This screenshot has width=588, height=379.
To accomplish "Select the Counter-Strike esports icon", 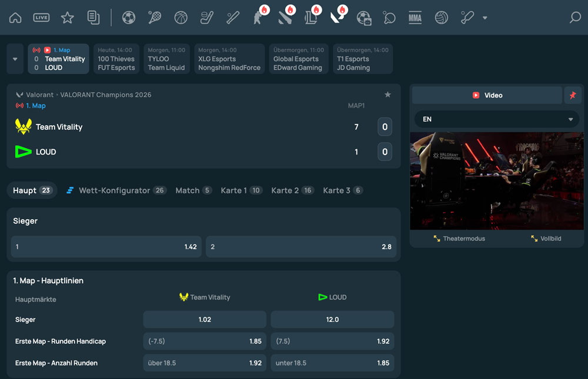I will pos(259,18).
